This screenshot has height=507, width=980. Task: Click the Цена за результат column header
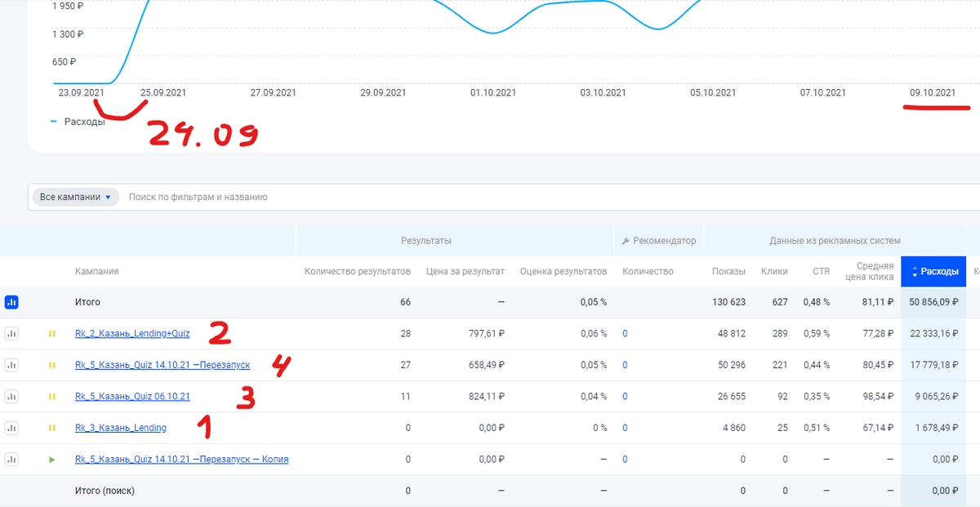(x=465, y=271)
